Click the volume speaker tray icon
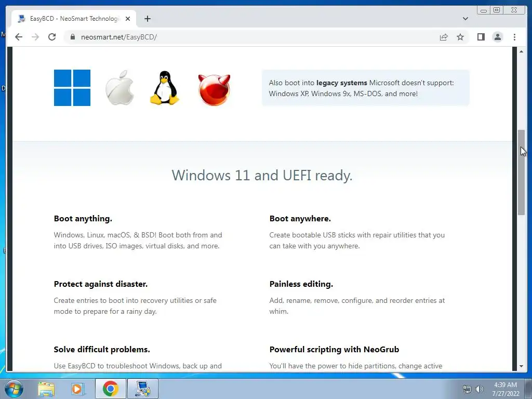 [x=480, y=389]
